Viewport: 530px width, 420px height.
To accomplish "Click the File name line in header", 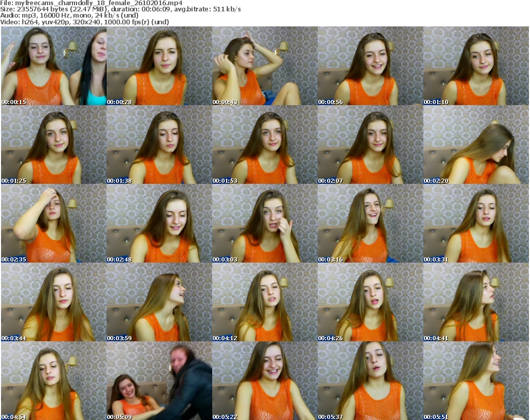I will [x=91, y=3].
